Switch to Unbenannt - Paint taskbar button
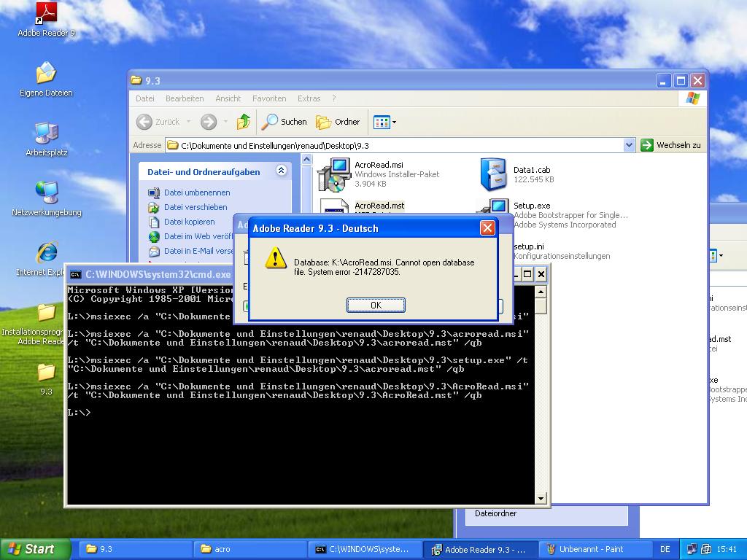 pyautogui.click(x=595, y=549)
